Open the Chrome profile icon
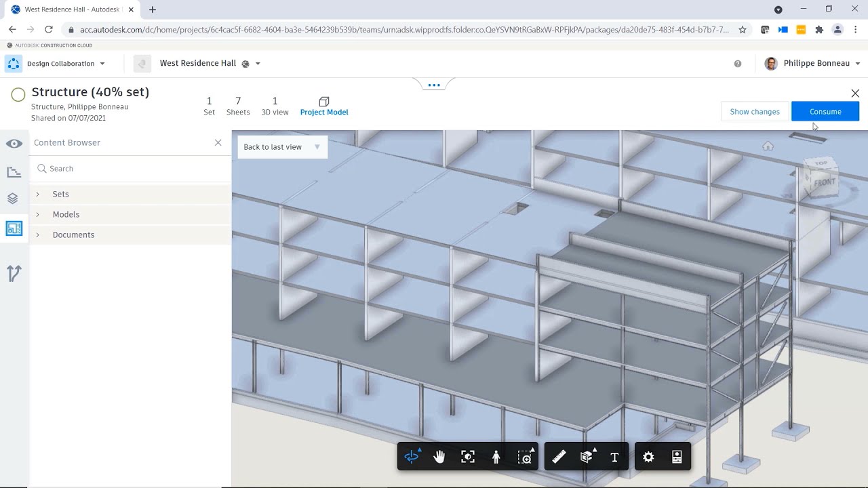Viewport: 868px width, 488px height. 837,30
